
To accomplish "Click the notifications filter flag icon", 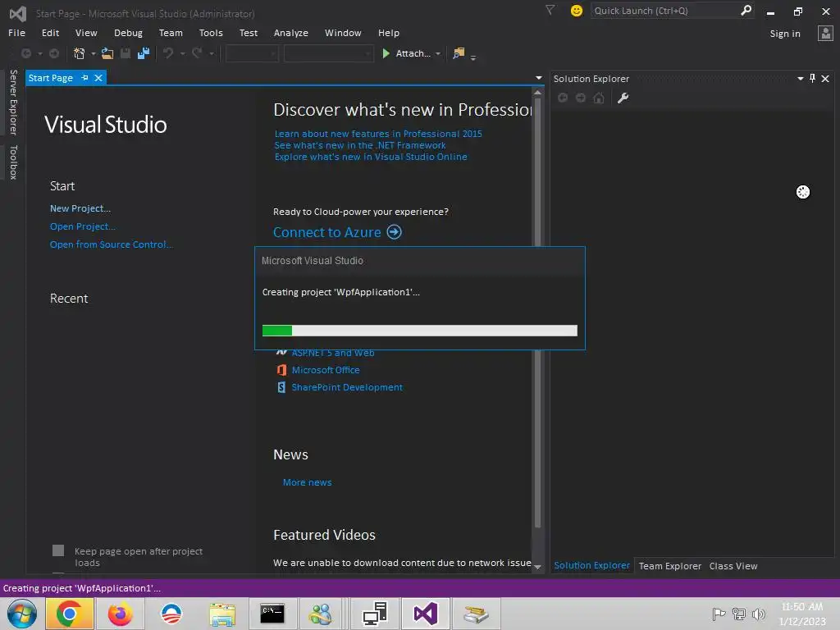I will point(550,10).
